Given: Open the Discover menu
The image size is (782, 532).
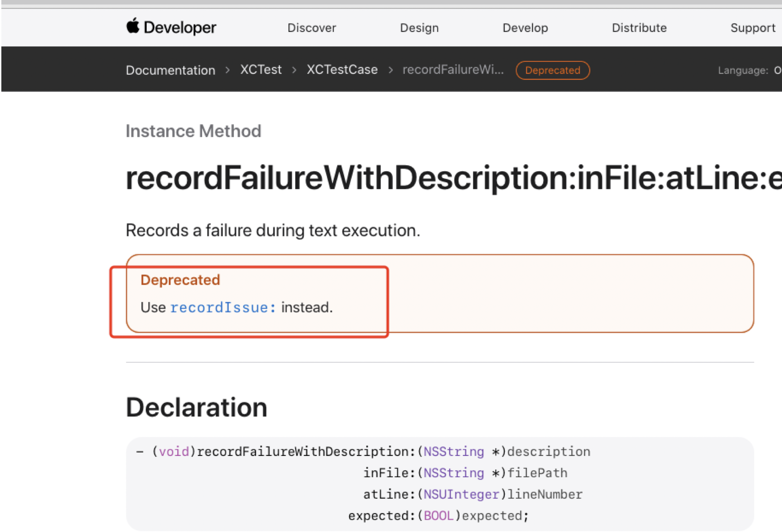Looking at the screenshot, I should click(312, 28).
